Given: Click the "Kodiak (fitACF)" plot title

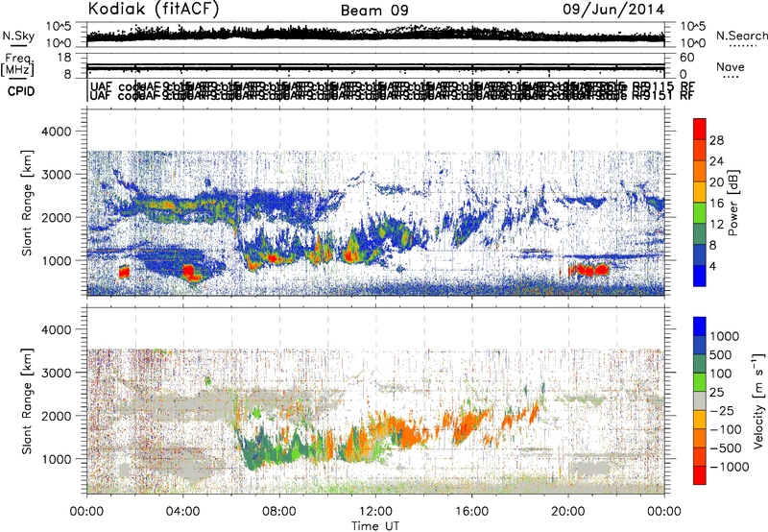Looking at the screenshot, I should tap(154, 9).
